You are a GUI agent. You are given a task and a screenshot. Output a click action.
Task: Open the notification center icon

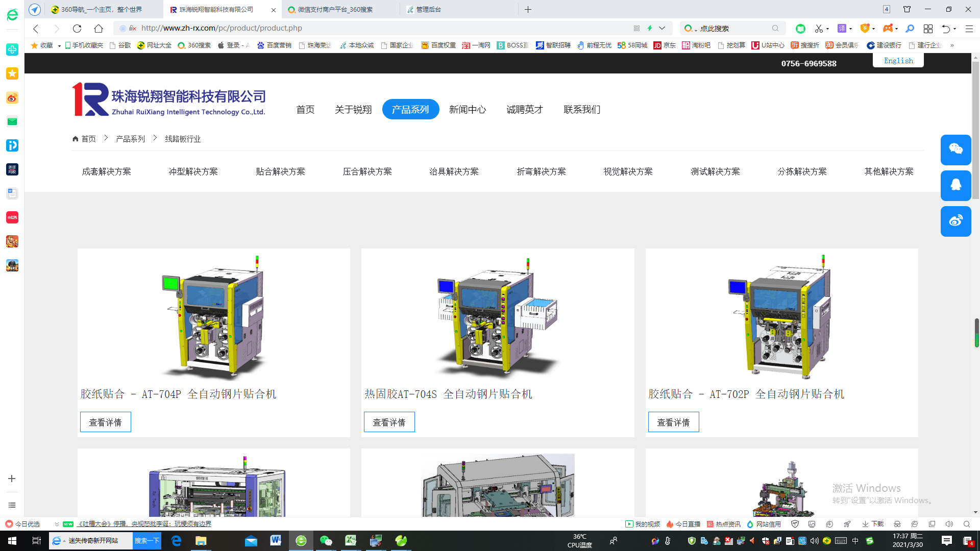coord(947,541)
